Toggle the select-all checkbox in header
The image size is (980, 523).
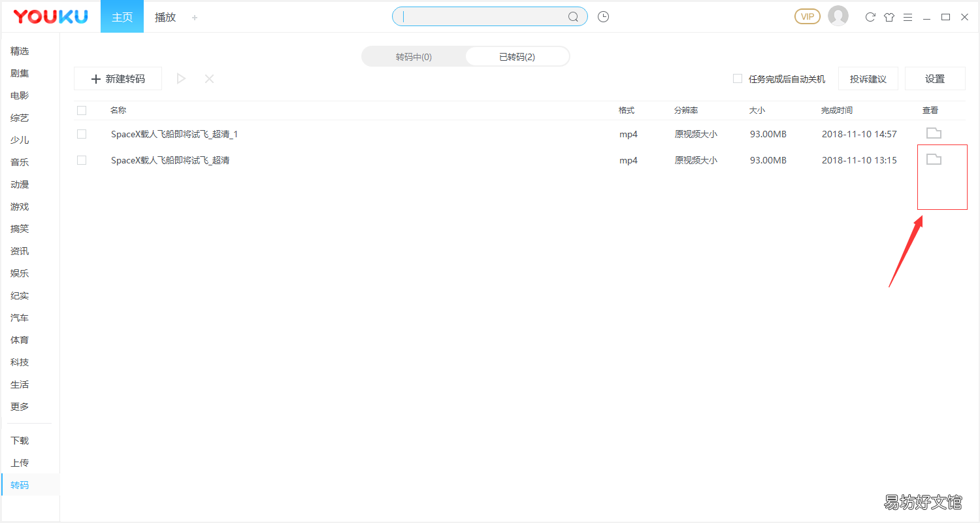82,110
